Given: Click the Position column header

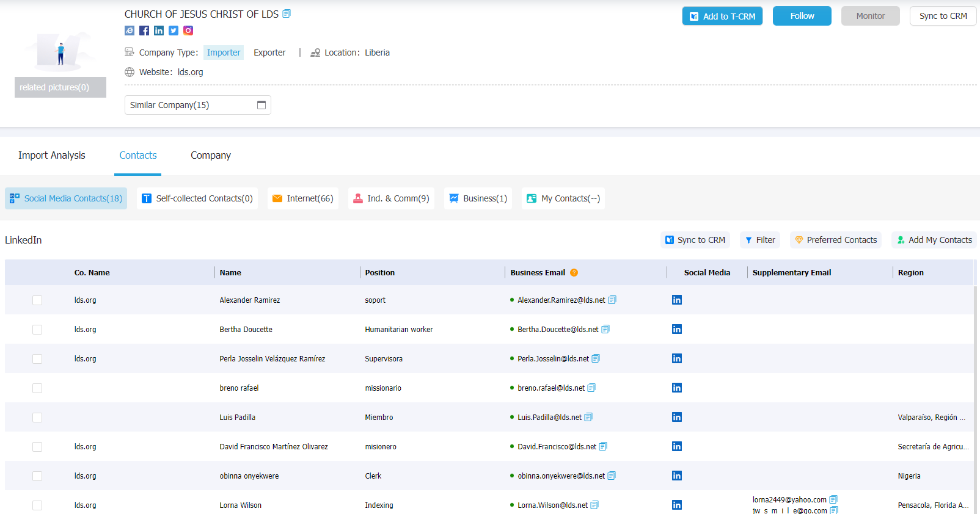Looking at the screenshot, I should pyautogui.click(x=380, y=273).
